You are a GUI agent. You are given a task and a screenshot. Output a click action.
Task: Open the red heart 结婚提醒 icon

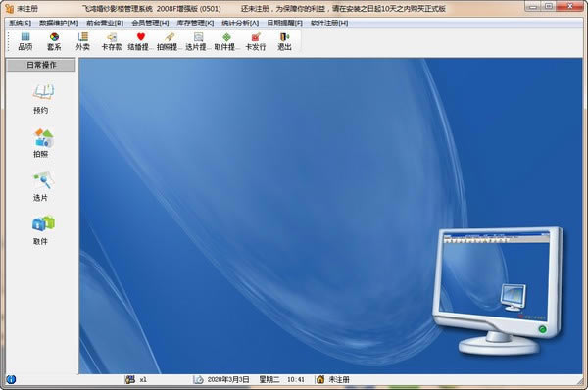click(x=140, y=41)
